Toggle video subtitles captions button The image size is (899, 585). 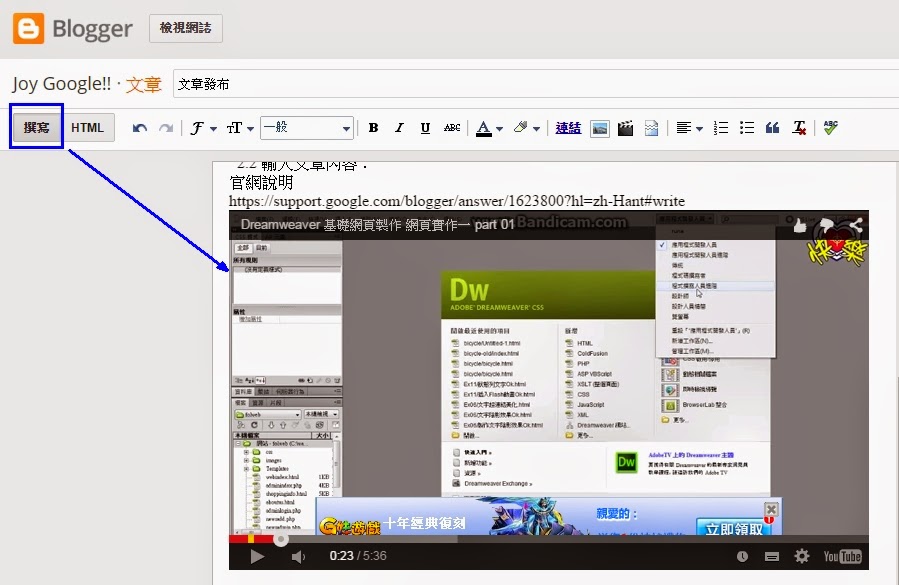tap(772, 556)
